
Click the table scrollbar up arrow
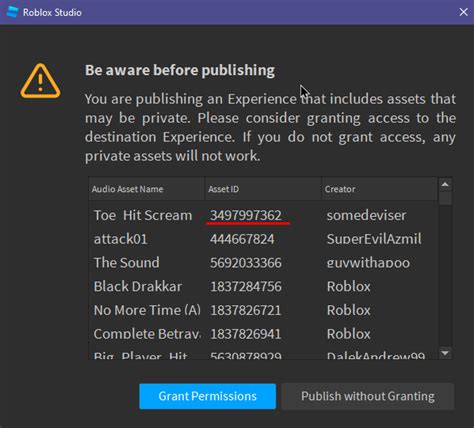tap(445, 184)
